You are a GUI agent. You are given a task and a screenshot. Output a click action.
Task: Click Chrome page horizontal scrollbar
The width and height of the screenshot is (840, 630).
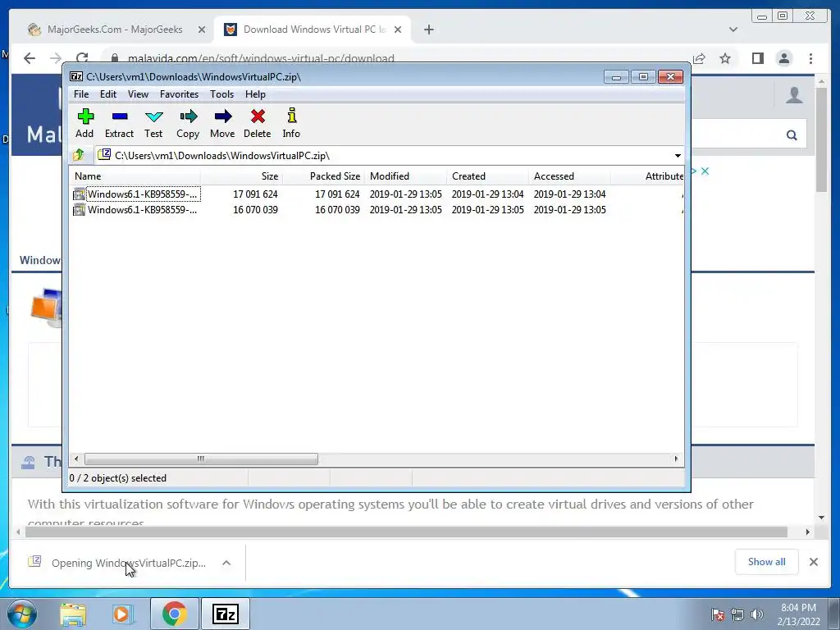pos(406,532)
